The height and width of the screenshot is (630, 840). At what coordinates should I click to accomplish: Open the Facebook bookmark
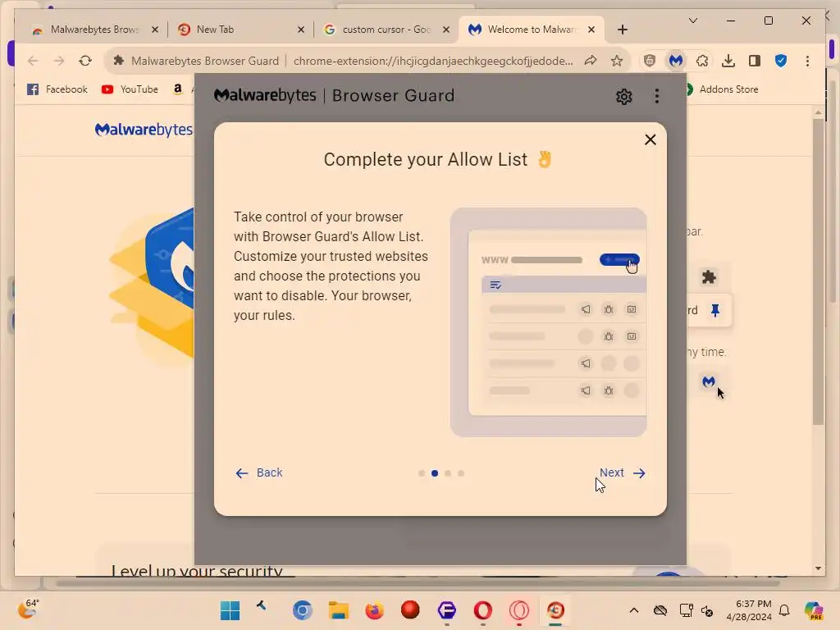[x=57, y=89]
